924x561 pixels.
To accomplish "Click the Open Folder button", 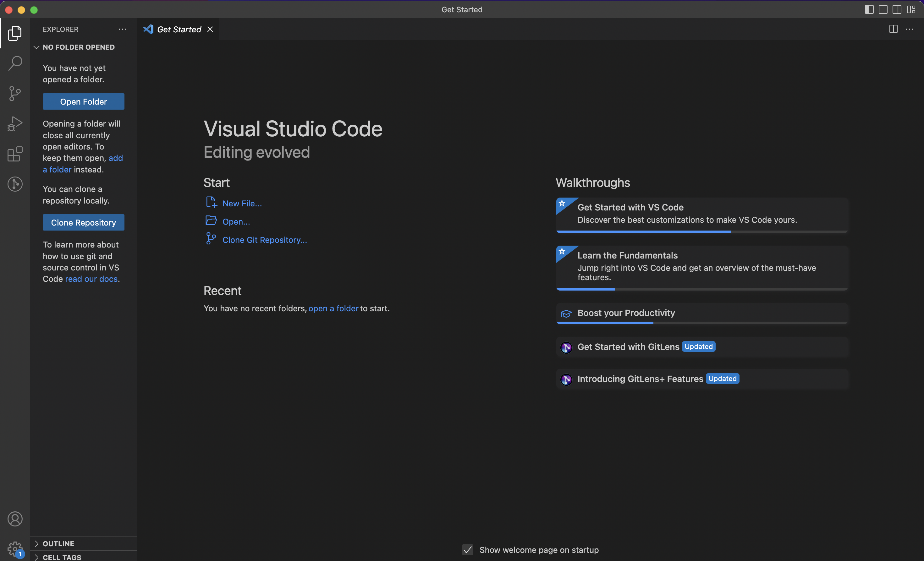I will pos(83,101).
